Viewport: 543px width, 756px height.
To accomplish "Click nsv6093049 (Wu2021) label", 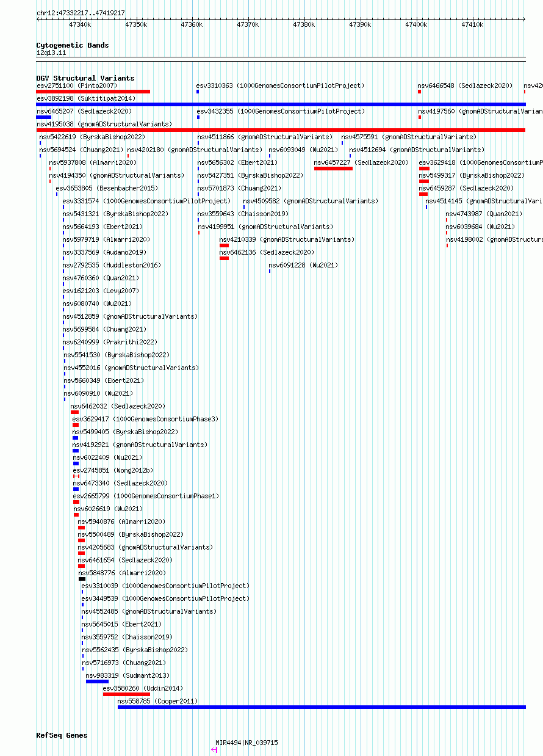I will click(303, 150).
